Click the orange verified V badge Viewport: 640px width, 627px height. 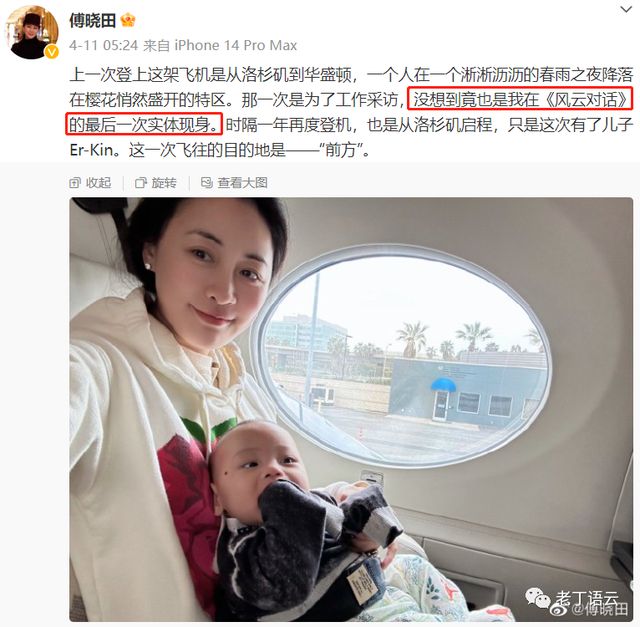pos(51,52)
